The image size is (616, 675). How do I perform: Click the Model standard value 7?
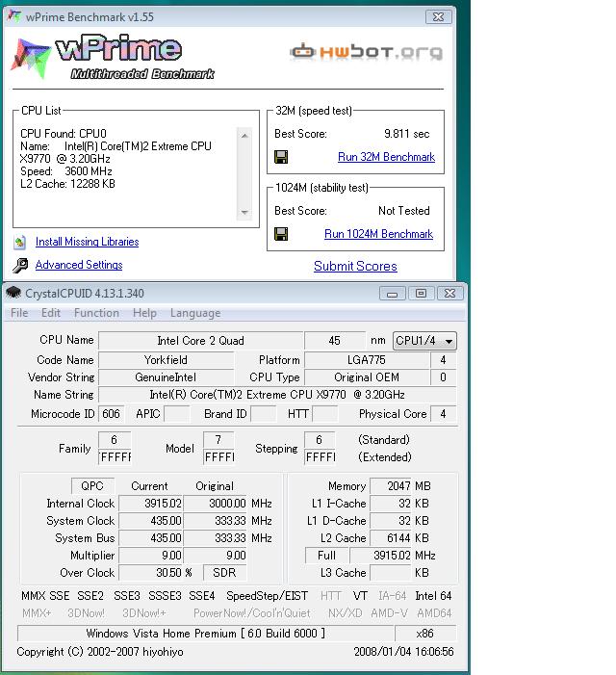pos(218,439)
